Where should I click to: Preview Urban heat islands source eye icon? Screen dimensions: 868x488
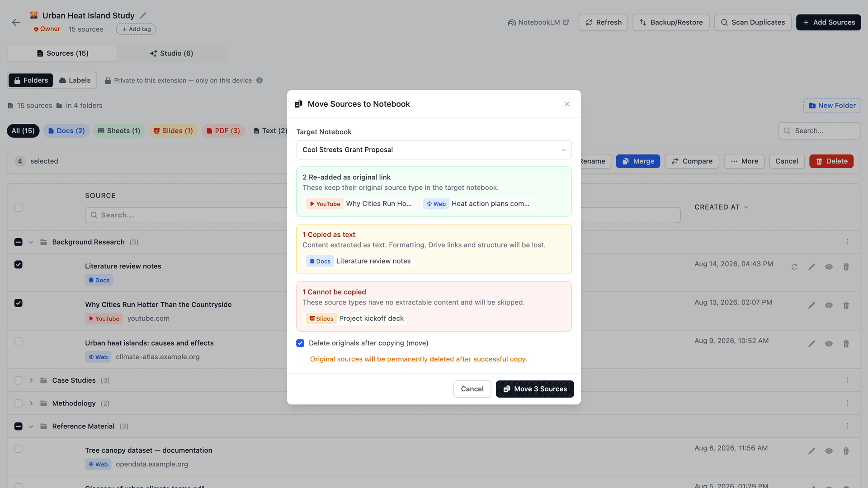pyautogui.click(x=829, y=344)
